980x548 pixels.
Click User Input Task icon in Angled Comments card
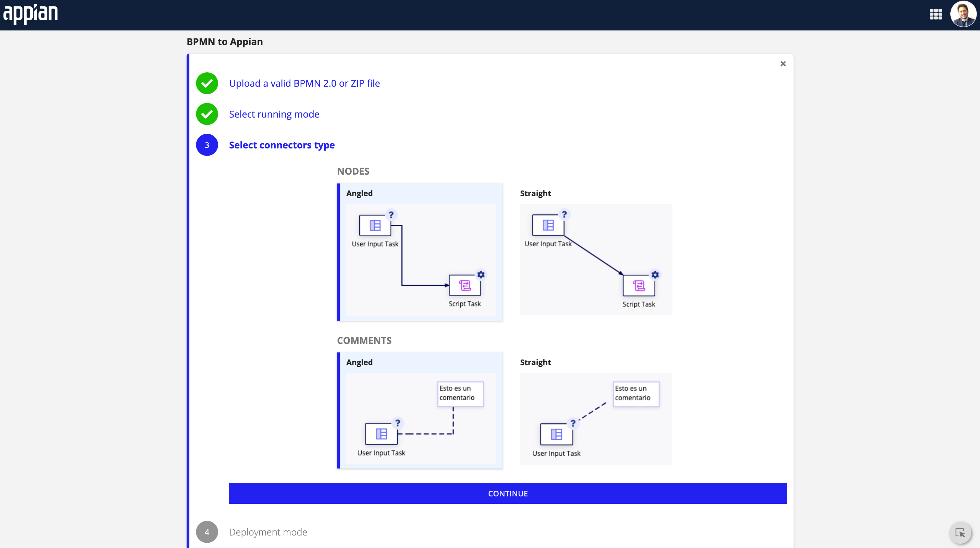381,434
